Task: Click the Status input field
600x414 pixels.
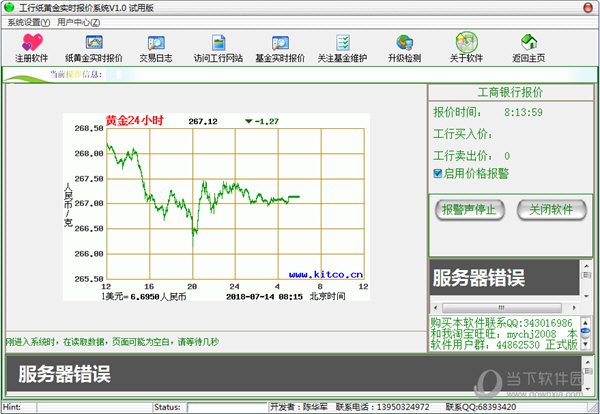Action: 227,407
